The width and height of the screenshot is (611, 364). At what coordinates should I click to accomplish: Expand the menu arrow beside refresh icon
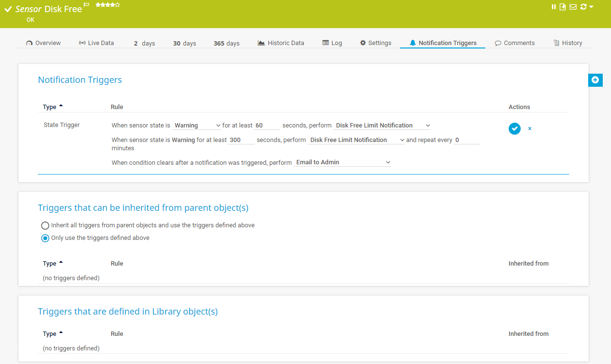point(591,7)
